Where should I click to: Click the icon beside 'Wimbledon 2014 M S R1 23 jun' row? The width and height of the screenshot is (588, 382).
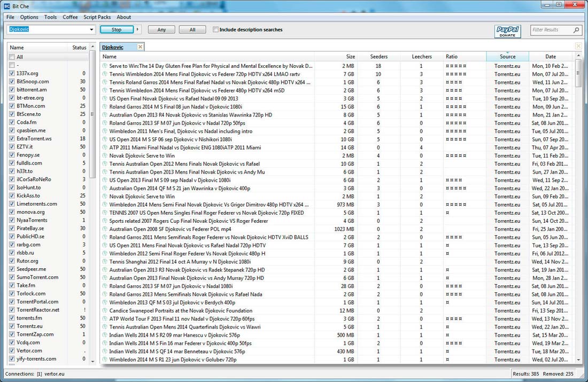coord(105,360)
